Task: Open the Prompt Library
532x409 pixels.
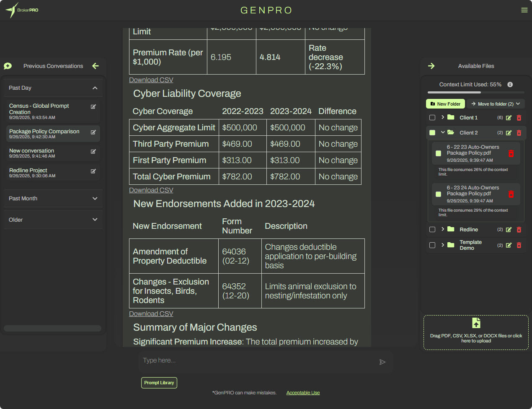Action: (159, 383)
